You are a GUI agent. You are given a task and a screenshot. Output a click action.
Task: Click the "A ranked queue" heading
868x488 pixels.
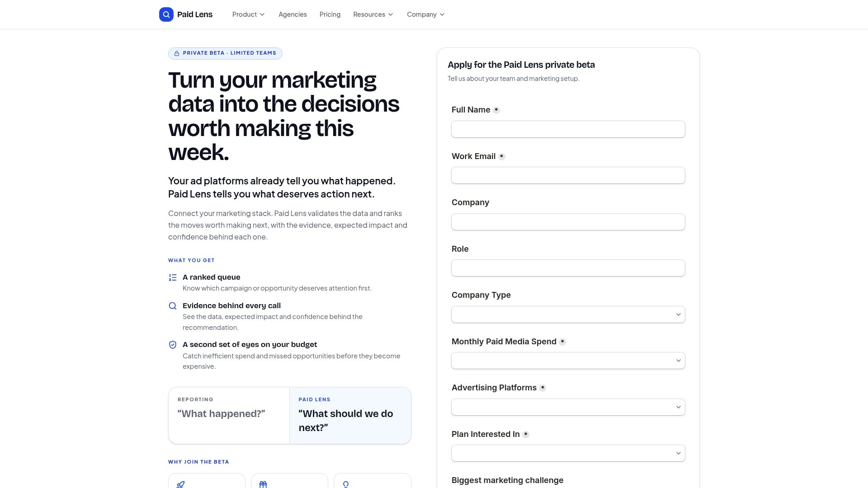[x=211, y=277]
